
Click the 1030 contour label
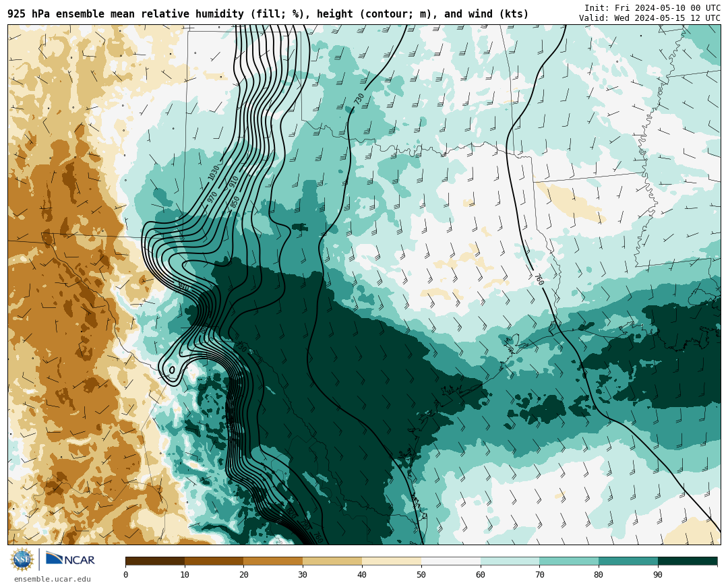[x=213, y=173]
